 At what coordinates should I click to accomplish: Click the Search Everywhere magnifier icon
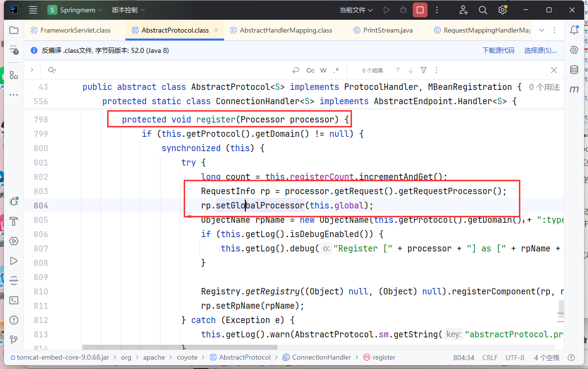[x=483, y=10]
